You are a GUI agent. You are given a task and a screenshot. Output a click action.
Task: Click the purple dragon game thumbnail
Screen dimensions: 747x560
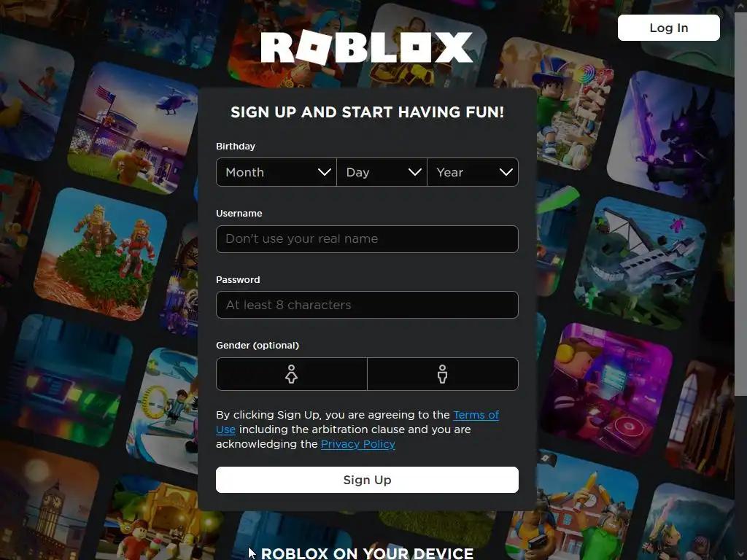670,136
